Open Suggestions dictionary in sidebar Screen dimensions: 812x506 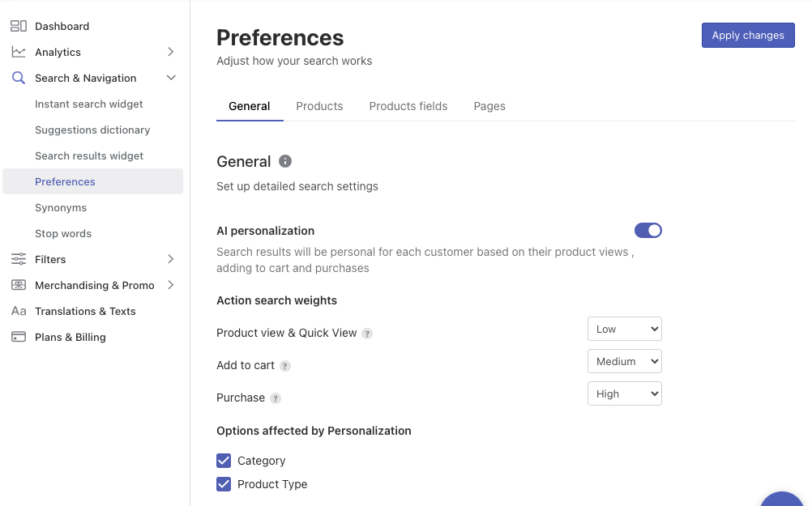point(92,130)
